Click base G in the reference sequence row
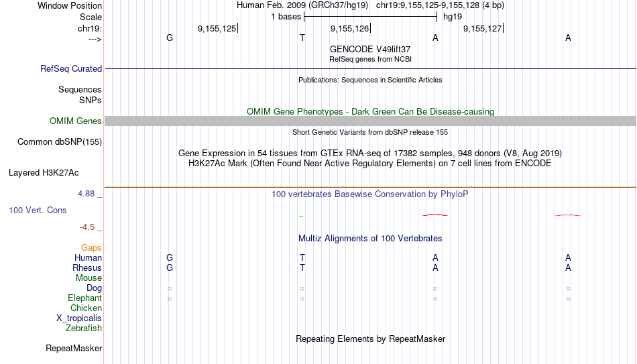The height and width of the screenshot is (364, 637). 170,38
